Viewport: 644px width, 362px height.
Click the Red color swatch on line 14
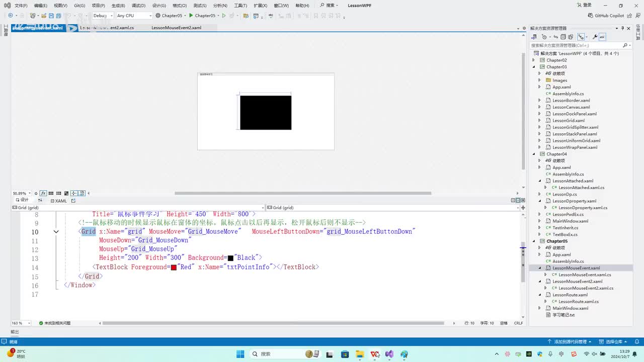[x=174, y=267]
